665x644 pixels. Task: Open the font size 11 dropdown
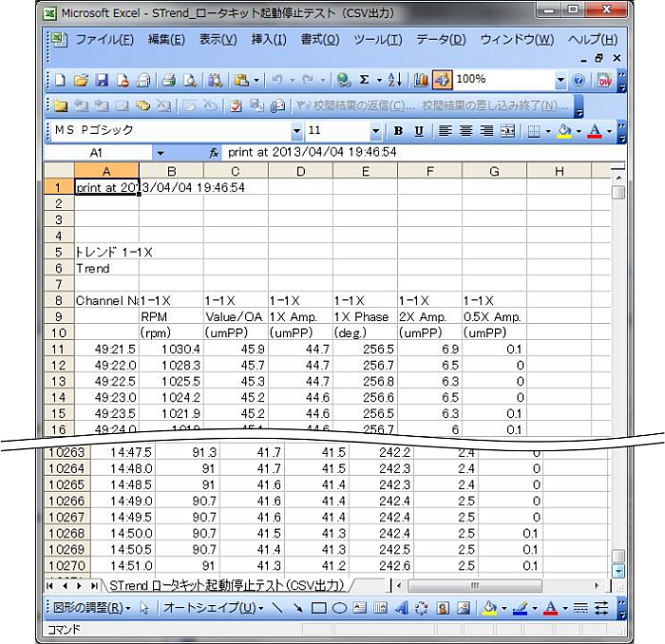(375, 131)
